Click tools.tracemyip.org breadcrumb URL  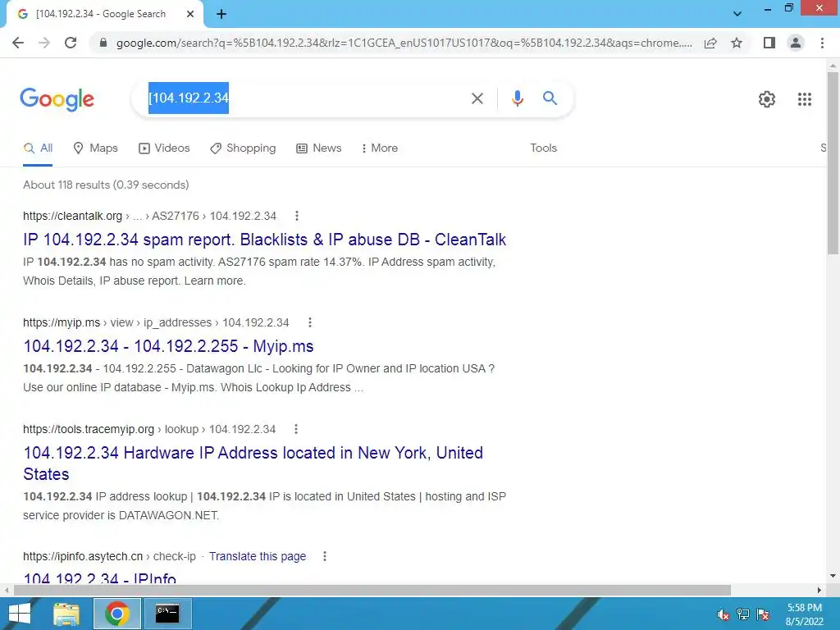(149, 429)
